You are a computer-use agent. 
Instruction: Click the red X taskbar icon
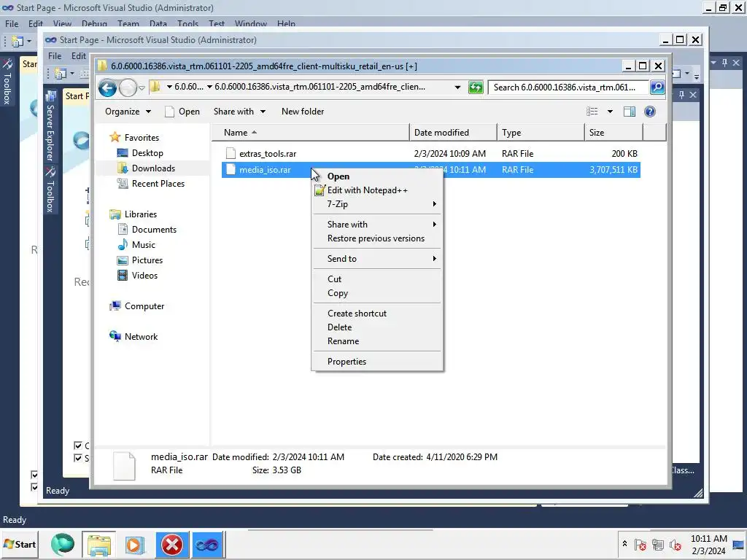click(172, 545)
